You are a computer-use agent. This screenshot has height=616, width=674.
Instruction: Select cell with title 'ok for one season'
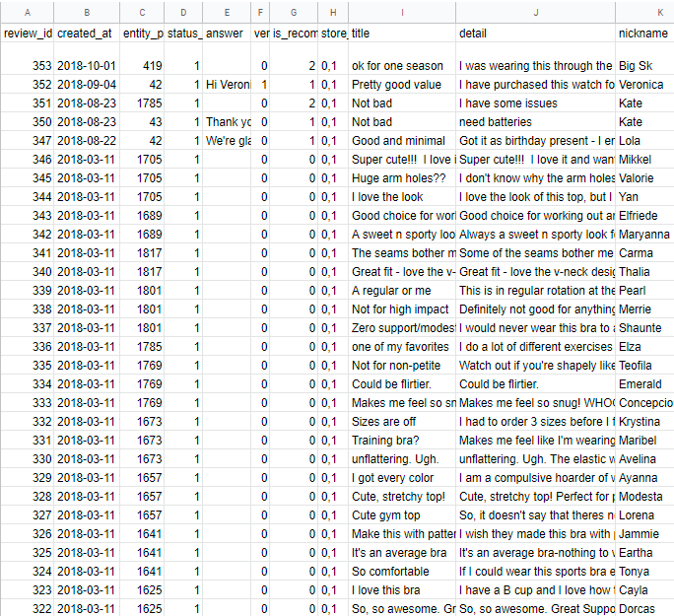click(402, 66)
